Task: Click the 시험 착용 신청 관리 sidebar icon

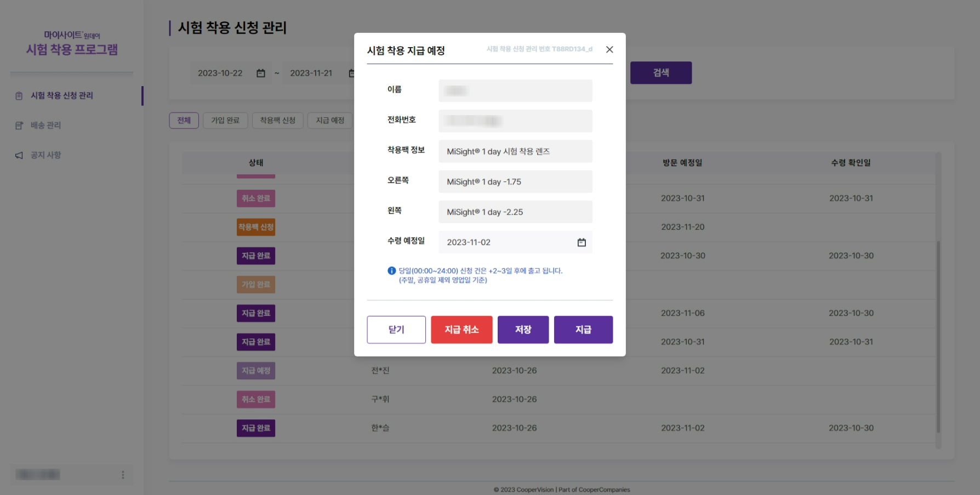Action: click(19, 96)
